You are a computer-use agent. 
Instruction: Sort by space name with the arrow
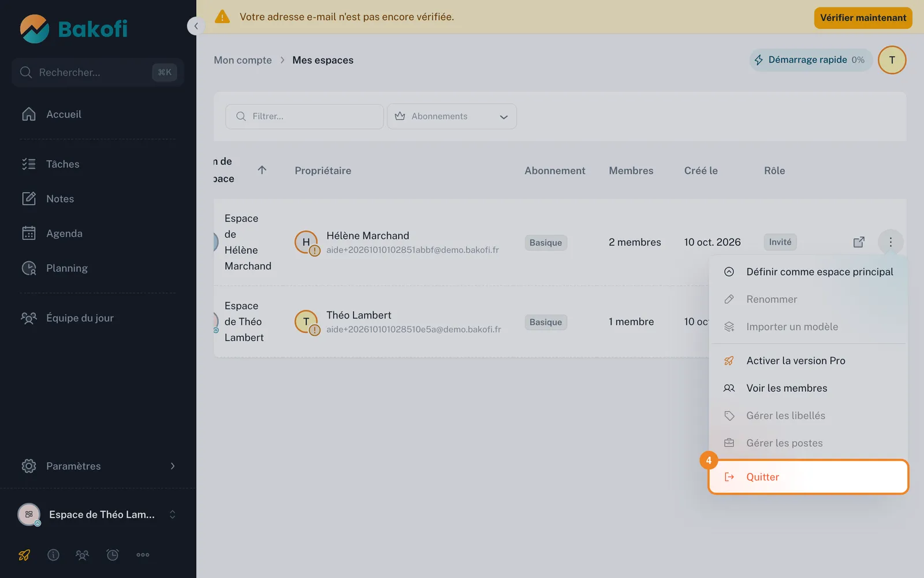coord(262,170)
